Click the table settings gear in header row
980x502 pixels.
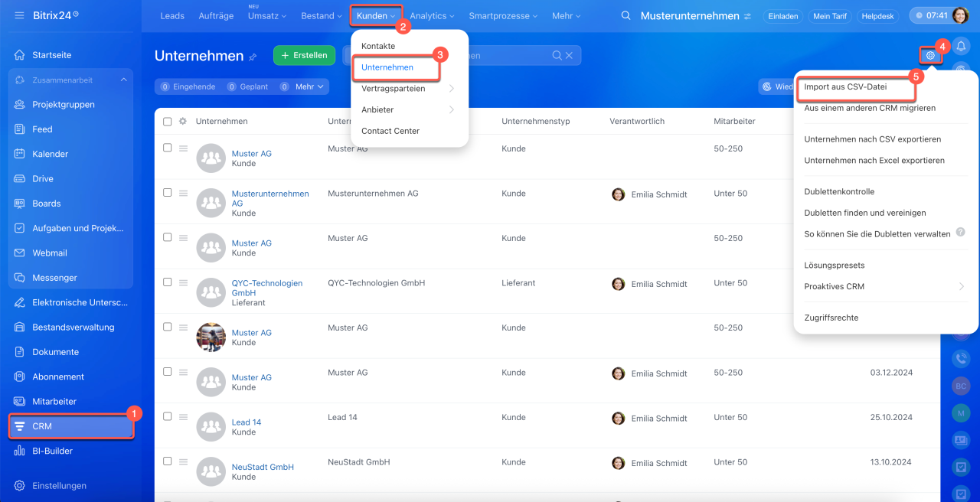click(x=183, y=121)
